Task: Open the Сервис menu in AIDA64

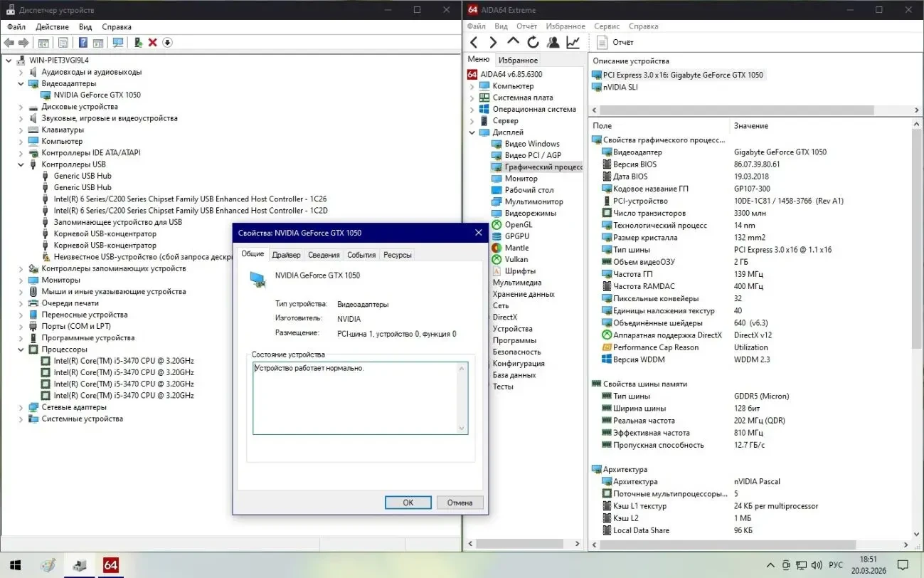Action: click(607, 26)
